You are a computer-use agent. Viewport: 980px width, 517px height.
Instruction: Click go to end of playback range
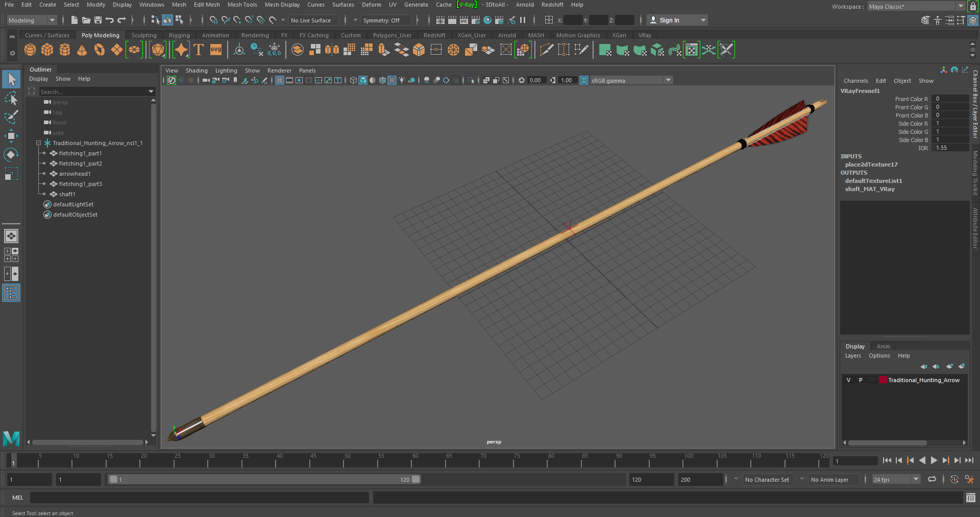coord(969,460)
